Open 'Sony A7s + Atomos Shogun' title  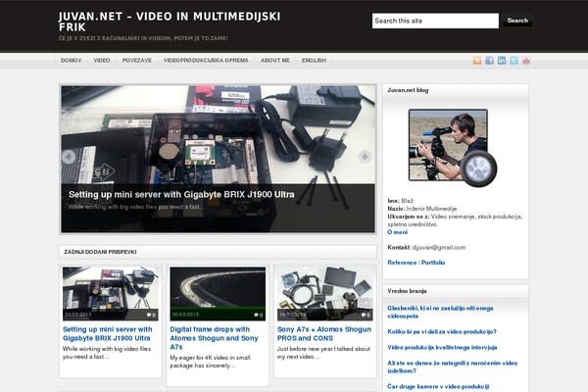tap(324, 333)
